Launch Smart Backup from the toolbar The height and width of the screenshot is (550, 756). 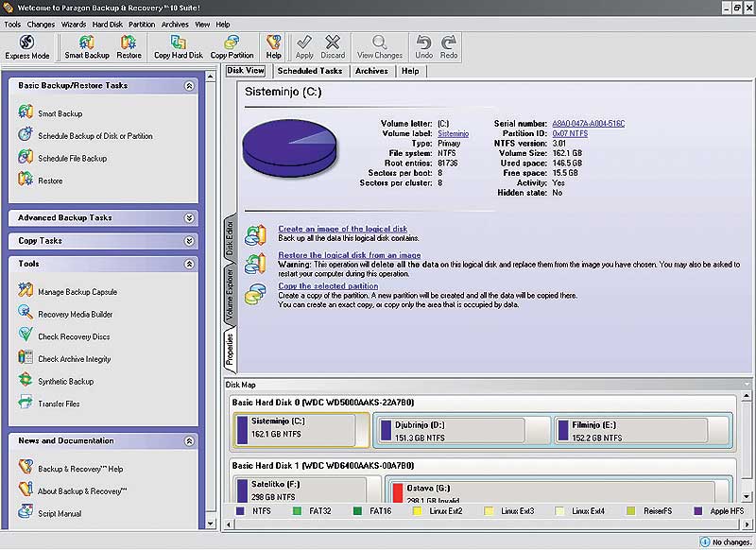(87, 46)
